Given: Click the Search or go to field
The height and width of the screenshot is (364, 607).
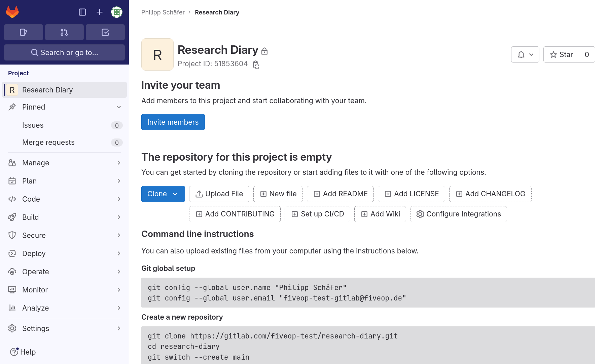Looking at the screenshot, I should coord(64,52).
